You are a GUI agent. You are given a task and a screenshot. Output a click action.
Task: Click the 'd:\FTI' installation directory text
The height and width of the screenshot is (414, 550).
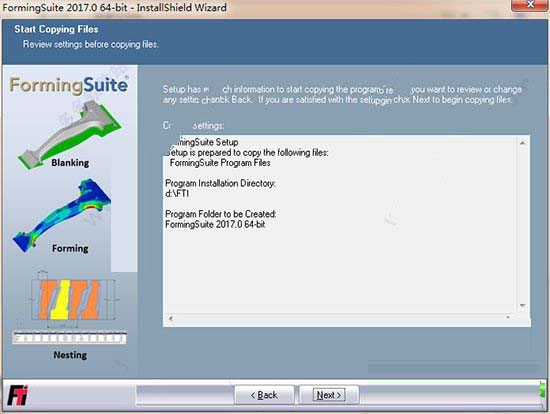point(177,194)
